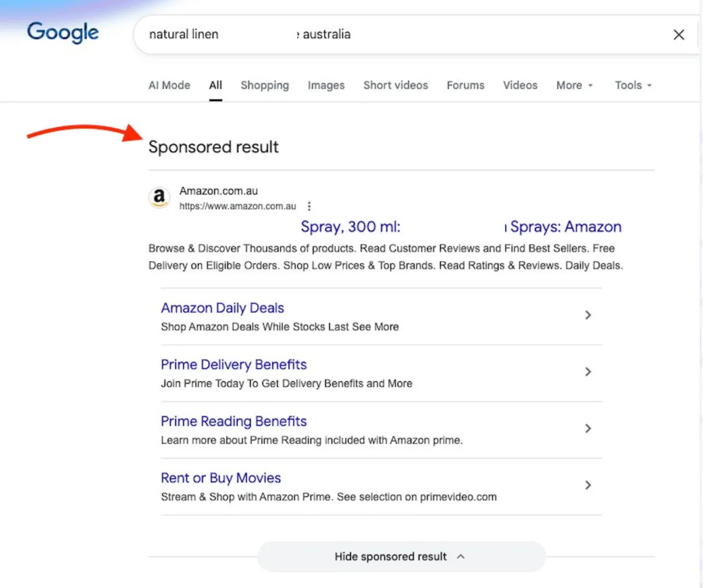Collapse the sponsored result via Hide sponsored result
Screen dimensions: 703x588
pos(401,556)
